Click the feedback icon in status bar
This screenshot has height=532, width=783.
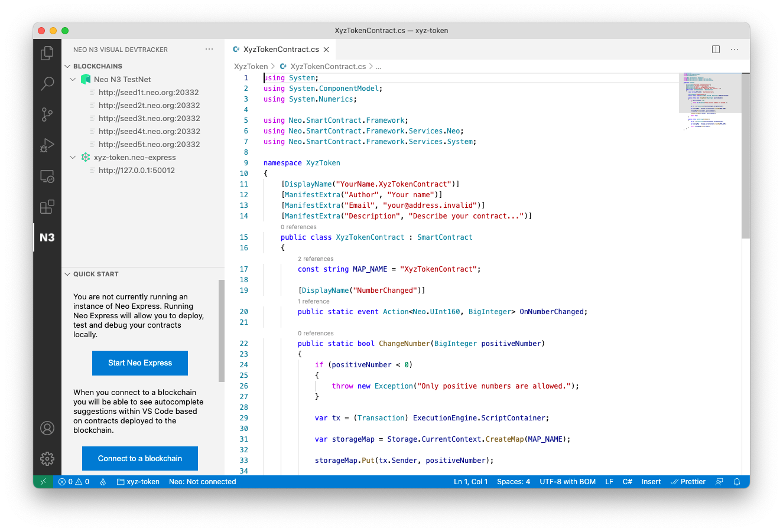[x=719, y=482]
